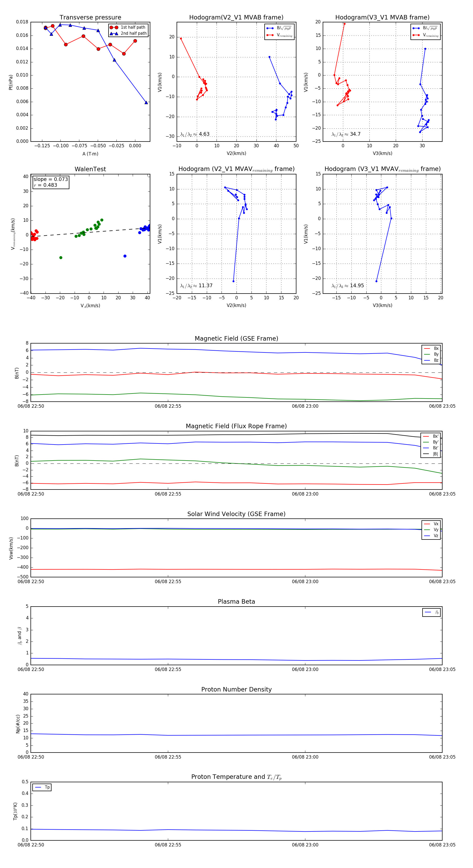Select the "Bz" legend entry in GSE field plot
The width and height of the screenshot is (473, 868).
[431, 361]
